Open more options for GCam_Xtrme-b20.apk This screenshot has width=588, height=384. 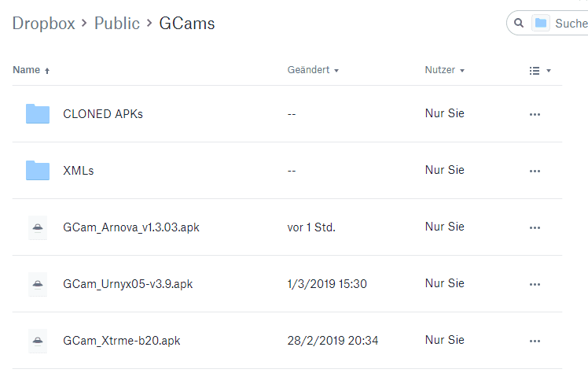pyautogui.click(x=535, y=342)
